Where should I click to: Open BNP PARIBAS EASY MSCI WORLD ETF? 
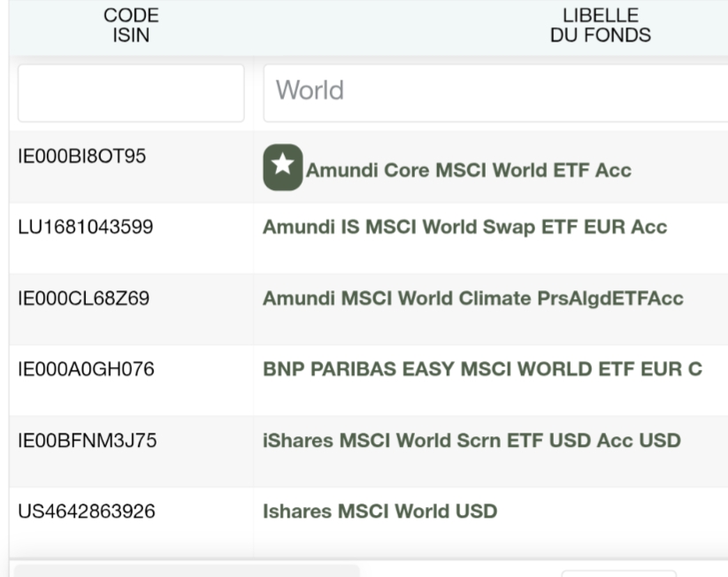pyautogui.click(x=482, y=369)
